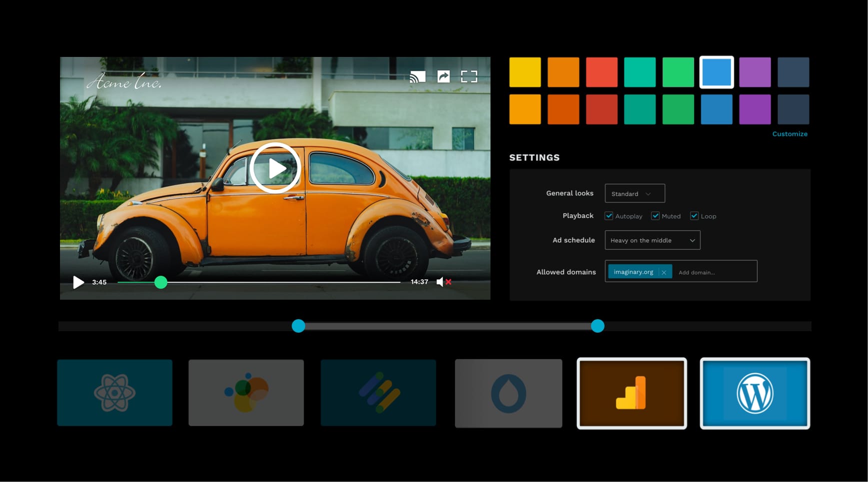The width and height of the screenshot is (868, 482).
Task: Remove the imaginary.org allowed domain
Action: click(664, 272)
